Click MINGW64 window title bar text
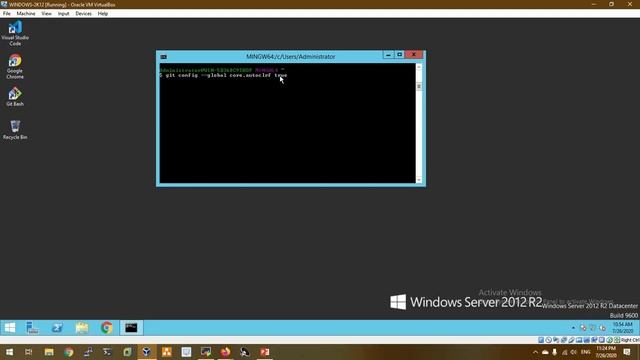Screen dimensions: 640x360 291,57
